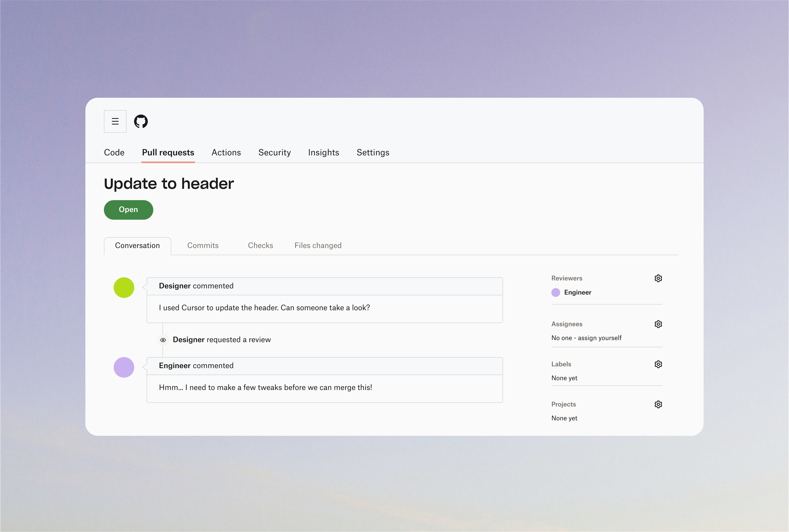This screenshot has height=532, width=789.
Task: View the Files changed tab
Action: [x=318, y=246]
